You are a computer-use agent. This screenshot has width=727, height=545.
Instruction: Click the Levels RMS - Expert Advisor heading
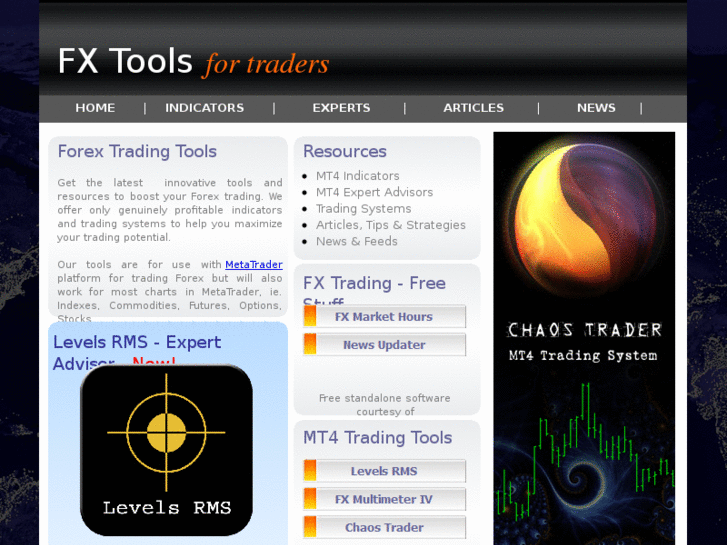[x=137, y=353]
